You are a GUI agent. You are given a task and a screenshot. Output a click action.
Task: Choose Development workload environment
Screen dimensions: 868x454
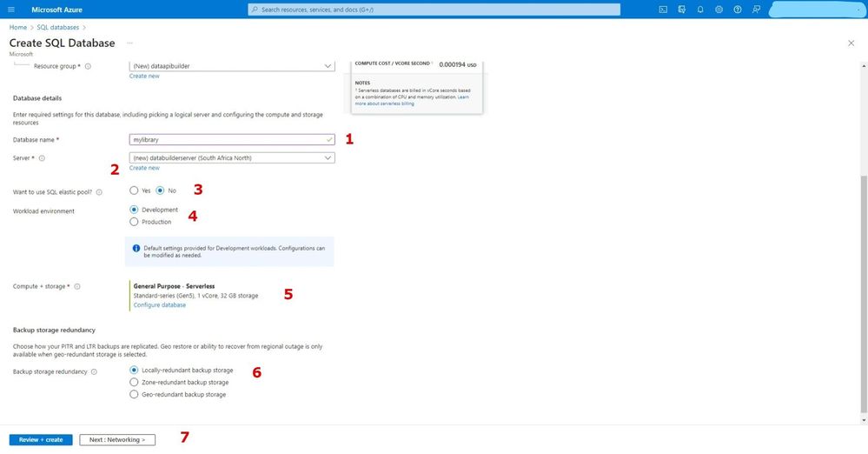click(134, 210)
